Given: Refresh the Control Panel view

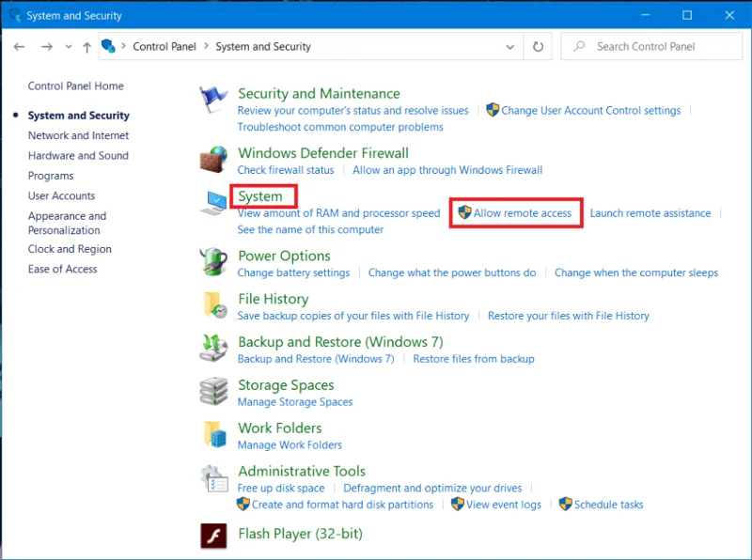Looking at the screenshot, I should [538, 46].
